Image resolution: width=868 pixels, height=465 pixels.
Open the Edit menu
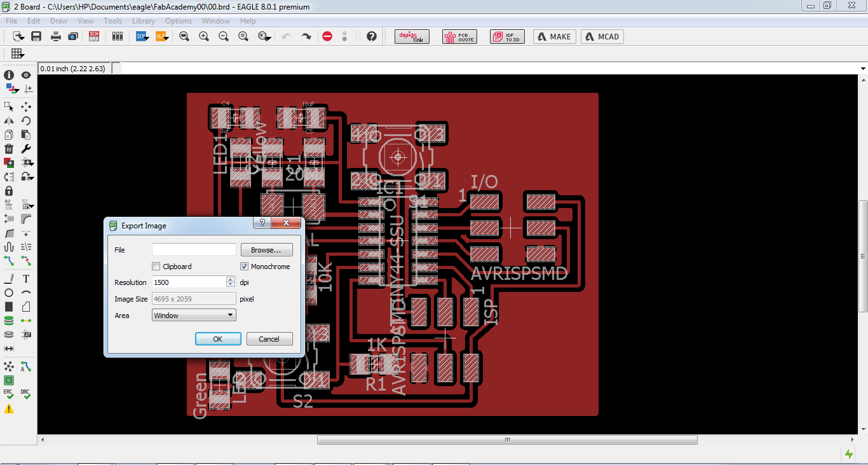pos(34,21)
